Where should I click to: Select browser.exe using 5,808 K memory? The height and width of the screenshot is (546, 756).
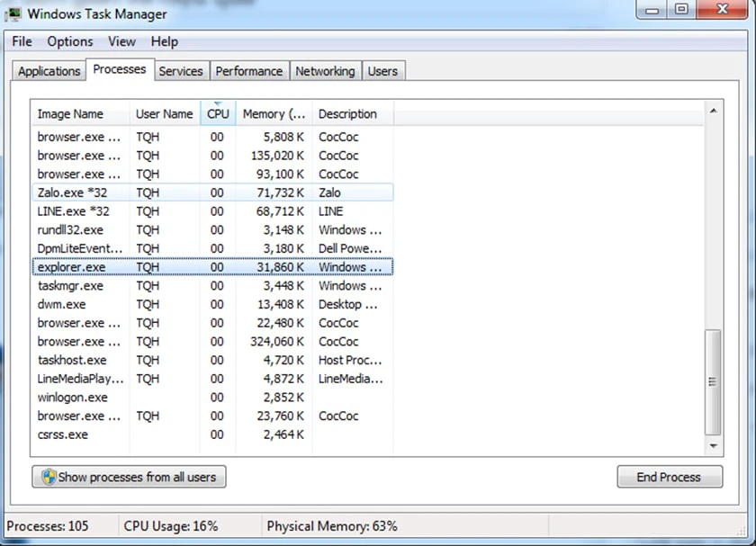212,137
